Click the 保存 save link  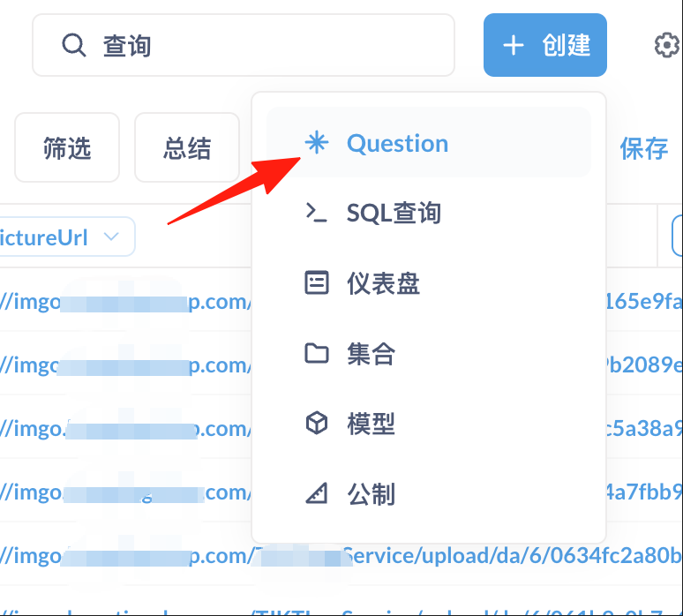(x=643, y=148)
